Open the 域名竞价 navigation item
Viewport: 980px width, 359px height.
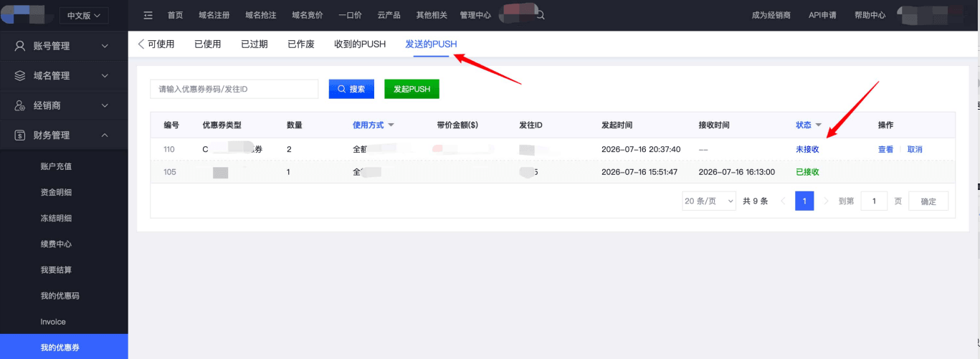point(308,15)
